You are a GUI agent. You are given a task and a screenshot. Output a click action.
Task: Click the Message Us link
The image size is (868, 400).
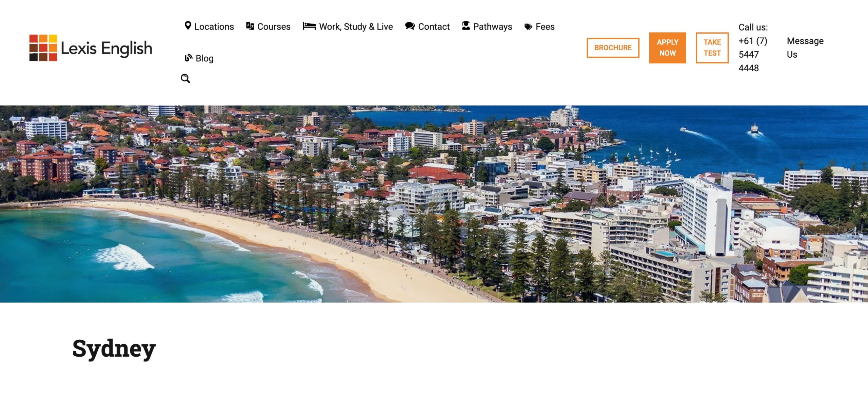coord(805,48)
